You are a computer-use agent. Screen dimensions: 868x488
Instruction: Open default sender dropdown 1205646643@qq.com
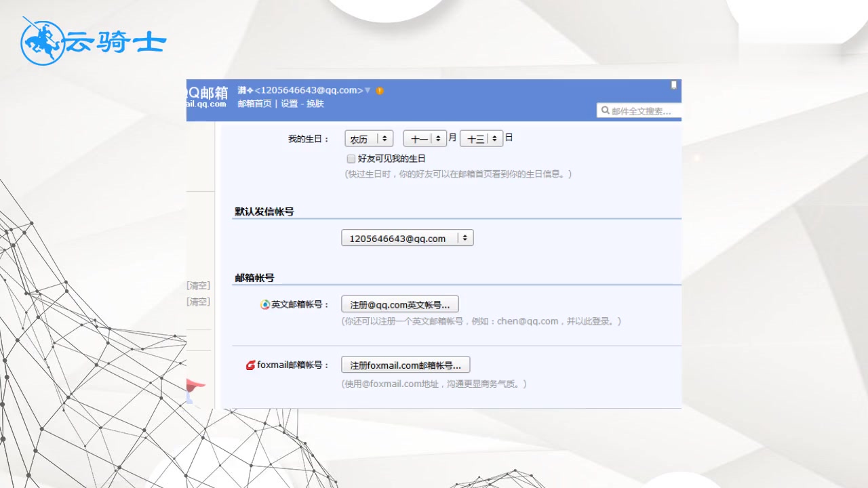tap(407, 238)
